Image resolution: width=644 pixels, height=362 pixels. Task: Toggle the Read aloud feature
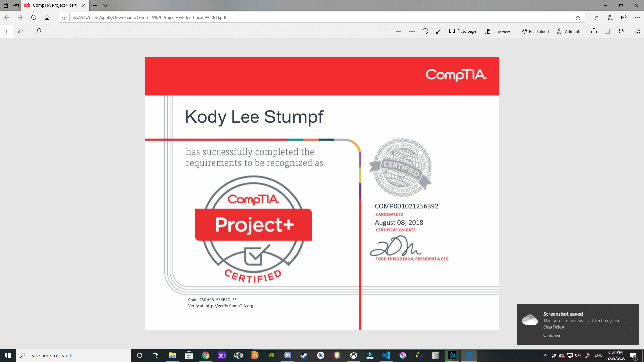[535, 31]
